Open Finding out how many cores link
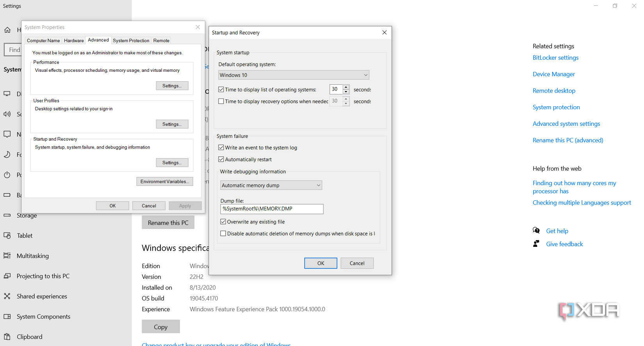644x346 pixels. click(x=575, y=187)
